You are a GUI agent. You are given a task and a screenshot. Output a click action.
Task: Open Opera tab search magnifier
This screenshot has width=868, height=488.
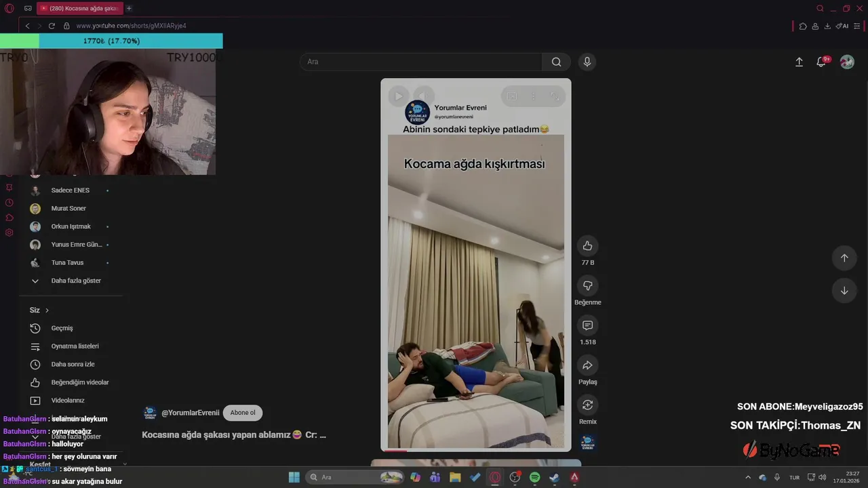point(820,8)
